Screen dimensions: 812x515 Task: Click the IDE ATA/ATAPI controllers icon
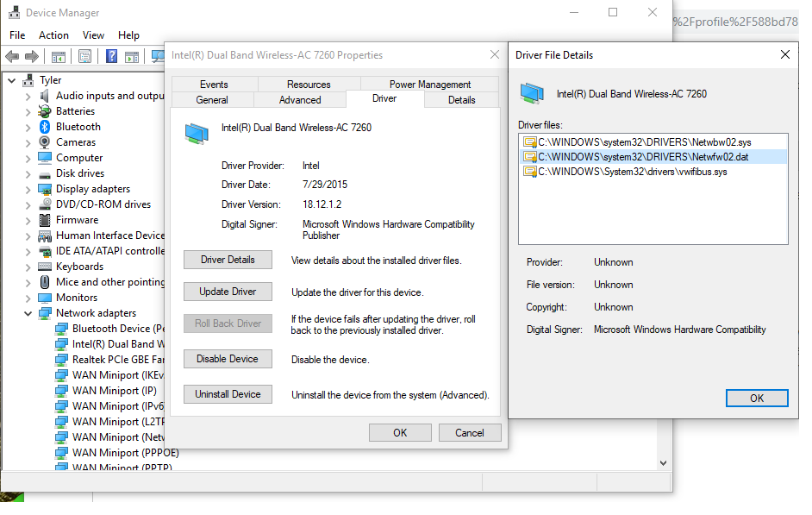pyautogui.click(x=45, y=252)
